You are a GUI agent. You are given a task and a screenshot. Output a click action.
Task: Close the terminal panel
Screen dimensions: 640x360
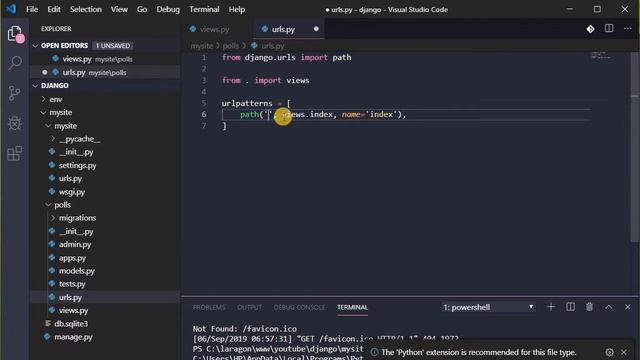click(x=628, y=307)
